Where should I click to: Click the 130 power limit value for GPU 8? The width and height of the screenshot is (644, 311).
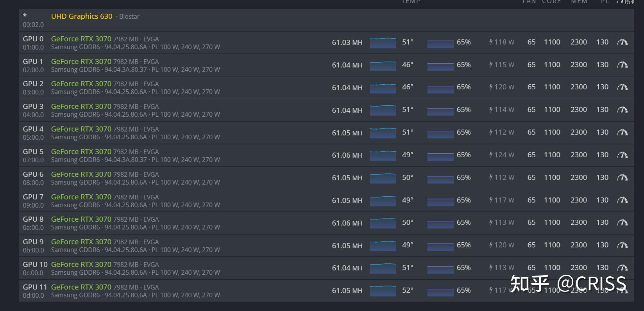tap(602, 222)
